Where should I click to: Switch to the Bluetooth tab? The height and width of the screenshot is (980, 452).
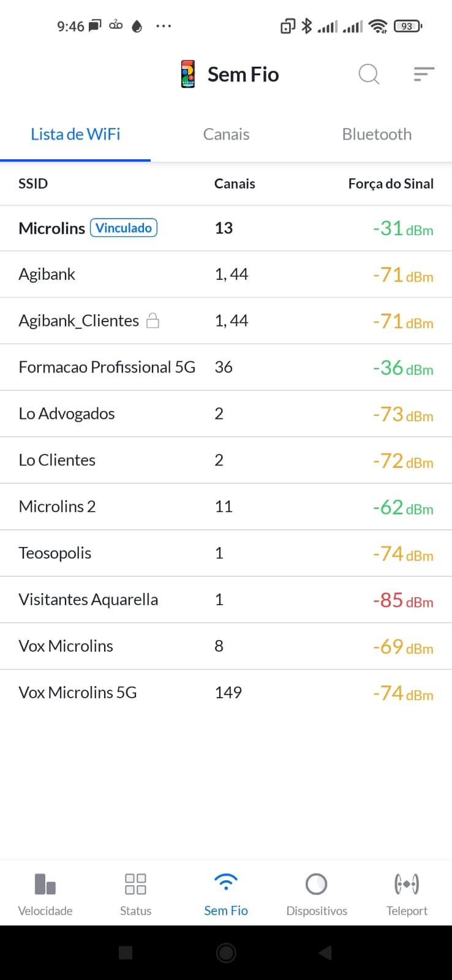tap(377, 134)
